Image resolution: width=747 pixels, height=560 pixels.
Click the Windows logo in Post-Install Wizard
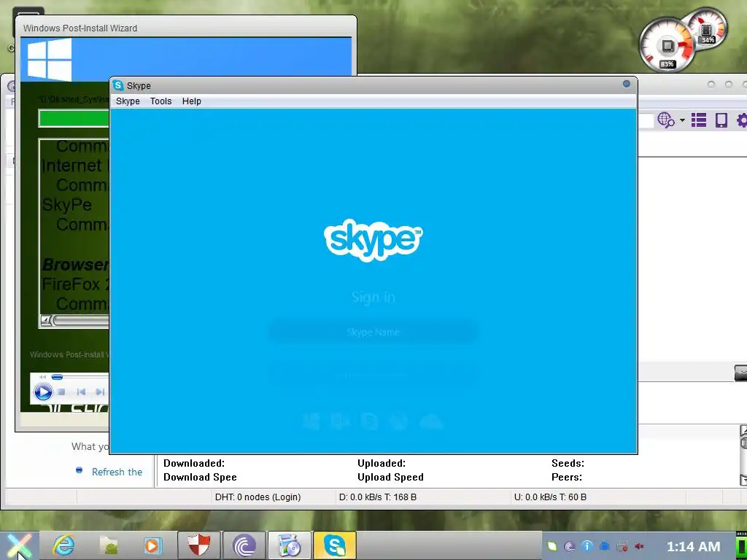point(49,60)
